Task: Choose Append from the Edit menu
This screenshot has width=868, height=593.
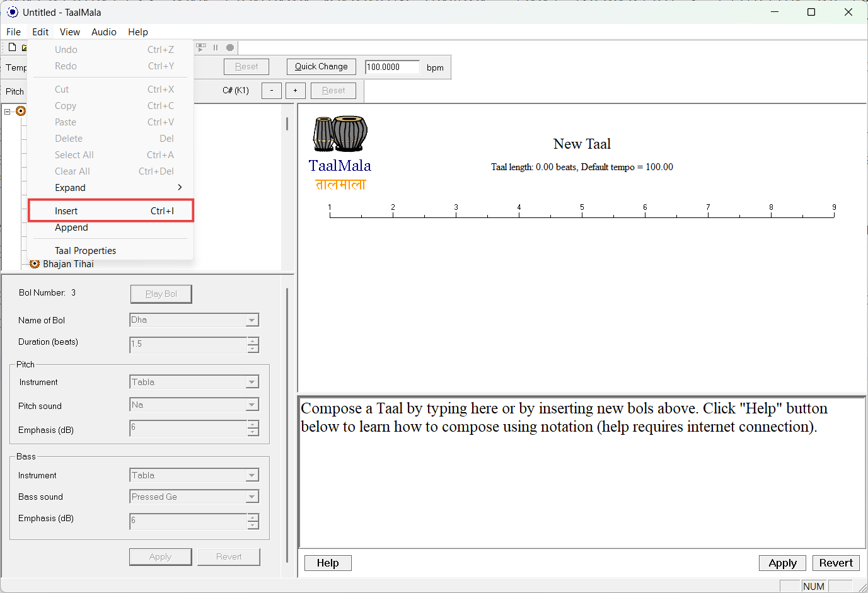Action: tap(111, 227)
